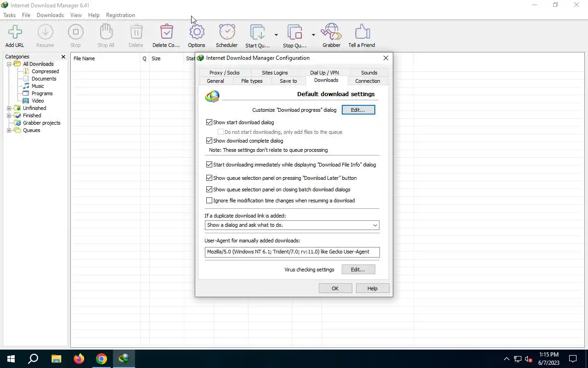This screenshot has height=368, width=588.
Task: Close the IDM Configuration dialog
Action: 386,58
